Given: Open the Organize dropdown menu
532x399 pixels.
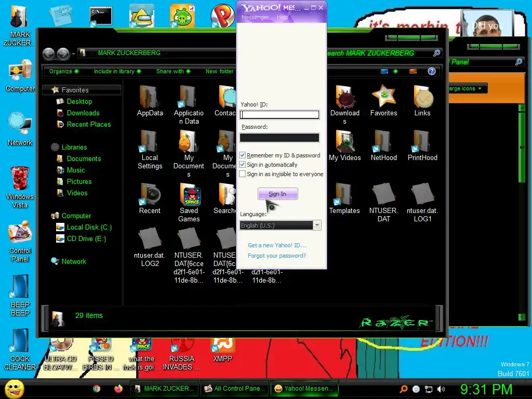Looking at the screenshot, I should tap(64, 71).
